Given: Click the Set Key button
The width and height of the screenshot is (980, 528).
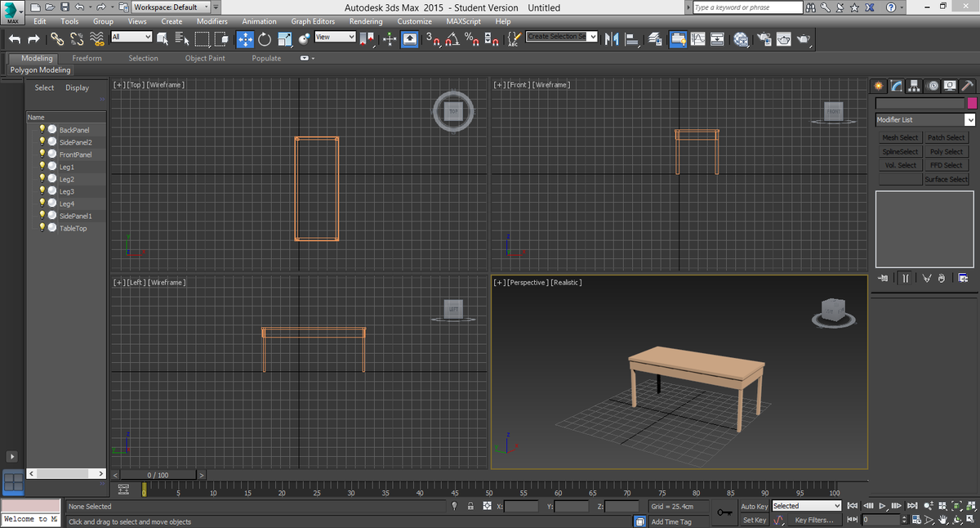Looking at the screenshot, I should coord(755,520).
